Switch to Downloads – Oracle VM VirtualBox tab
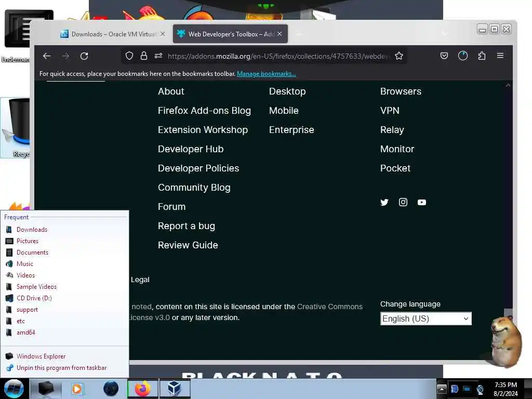The width and height of the screenshot is (532, 399). click(x=113, y=34)
